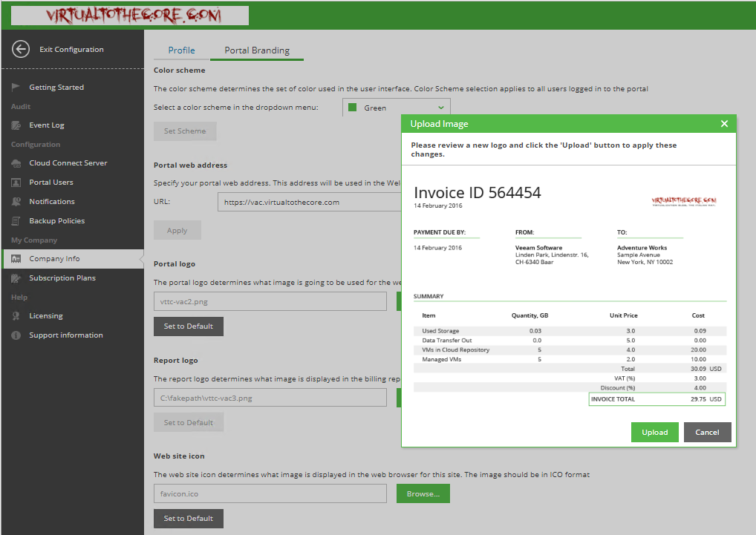Click the Portal Users icon

pos(16,183)
